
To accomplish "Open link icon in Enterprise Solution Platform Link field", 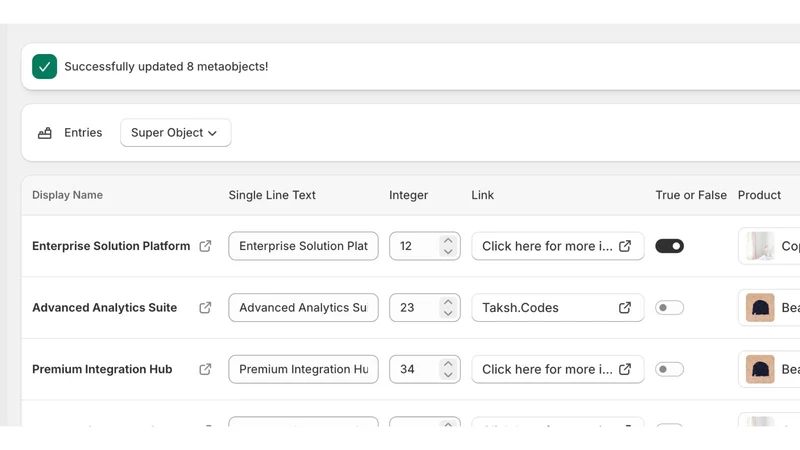I will tap(625, 246).
